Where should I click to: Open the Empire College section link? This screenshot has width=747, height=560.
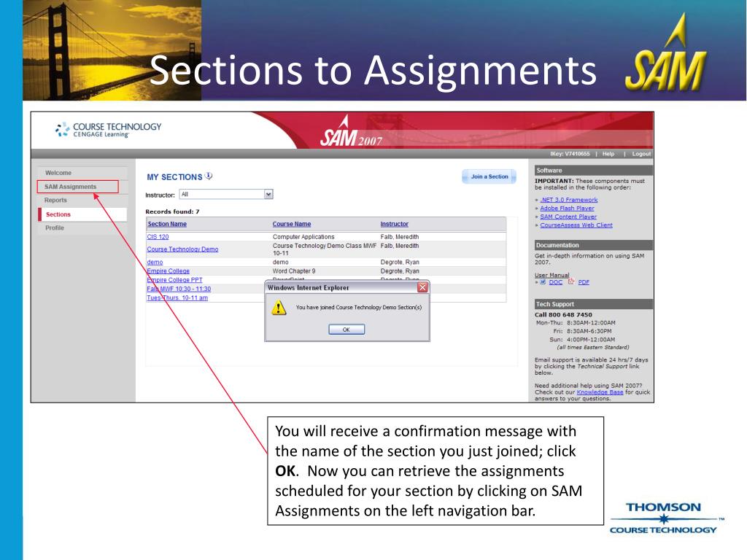(x=169, y=271)
